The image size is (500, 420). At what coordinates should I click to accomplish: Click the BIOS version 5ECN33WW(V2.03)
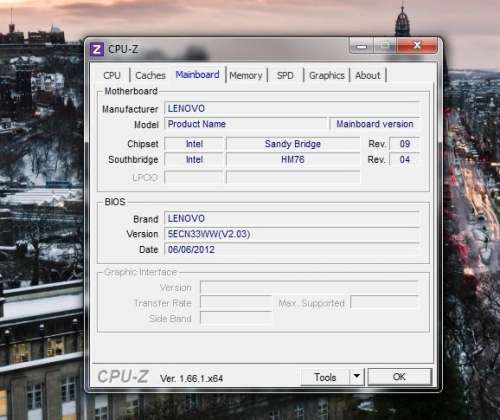point(292,234)
